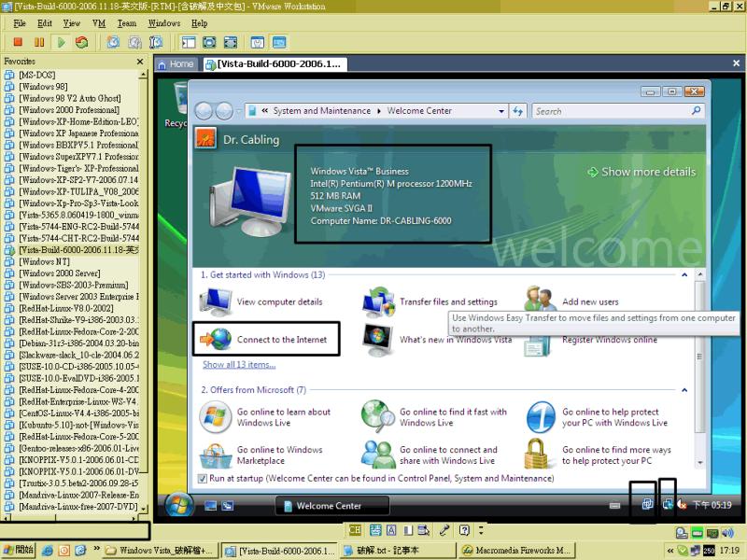This screenshot has height=560, width=747.
Task: Click the Welcome Center vertical scrollbar thumb
Action: pyautogui.click(x=699, y=357)
